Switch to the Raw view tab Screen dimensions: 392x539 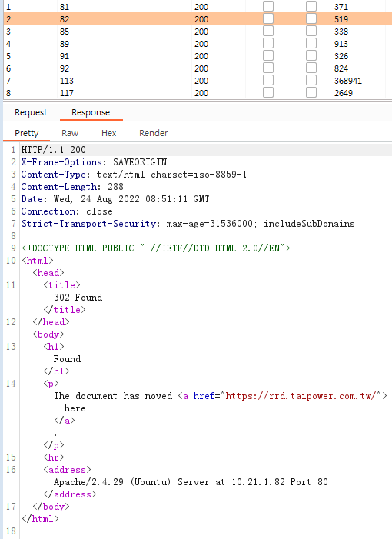70,133
